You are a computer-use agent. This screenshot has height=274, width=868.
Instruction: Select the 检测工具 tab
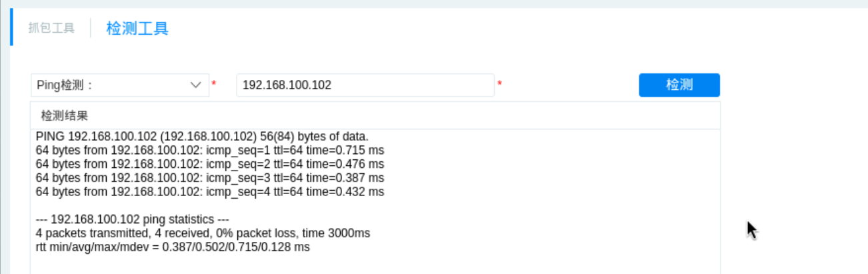137,28
